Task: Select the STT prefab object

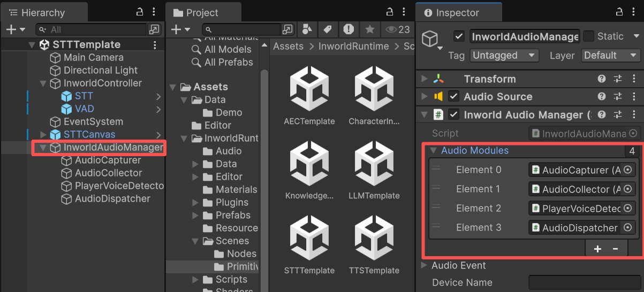Action: tap(84, 96)
